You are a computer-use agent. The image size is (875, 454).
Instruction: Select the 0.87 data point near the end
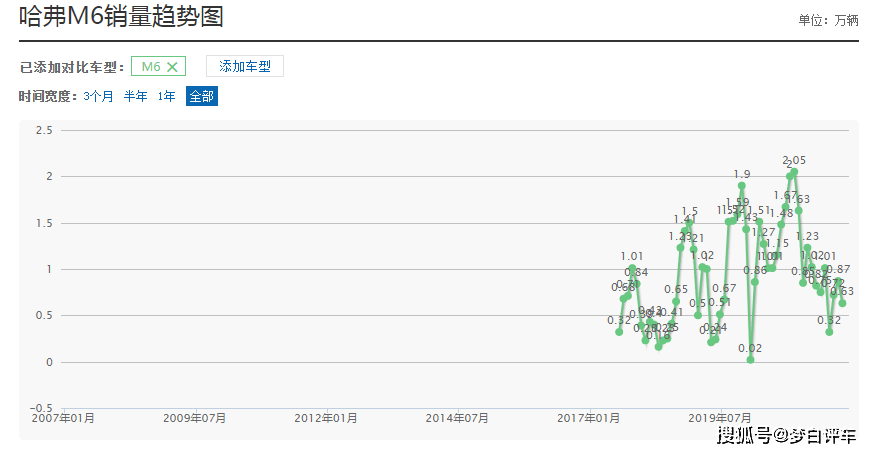pos(838,281)
